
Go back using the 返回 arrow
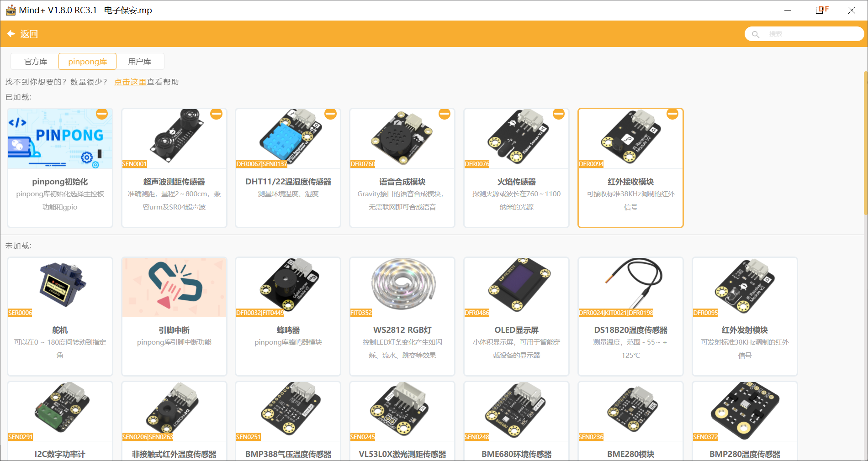point(22,34)
